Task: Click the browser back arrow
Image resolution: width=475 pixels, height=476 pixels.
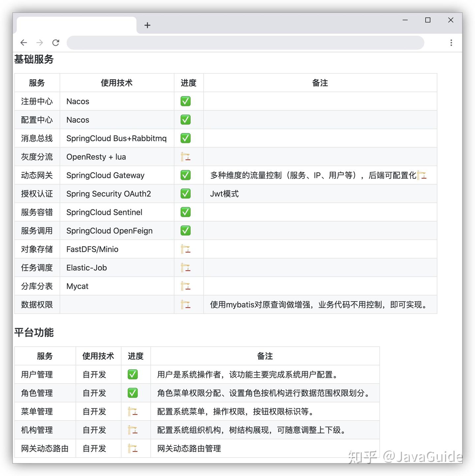Action: pyautogui.click(x=23, y=43)
